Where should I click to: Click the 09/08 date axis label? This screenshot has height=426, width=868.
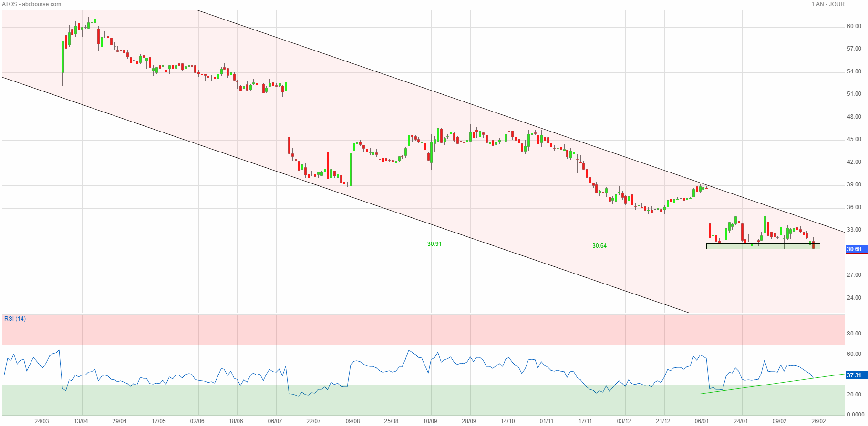pos(352,421)
